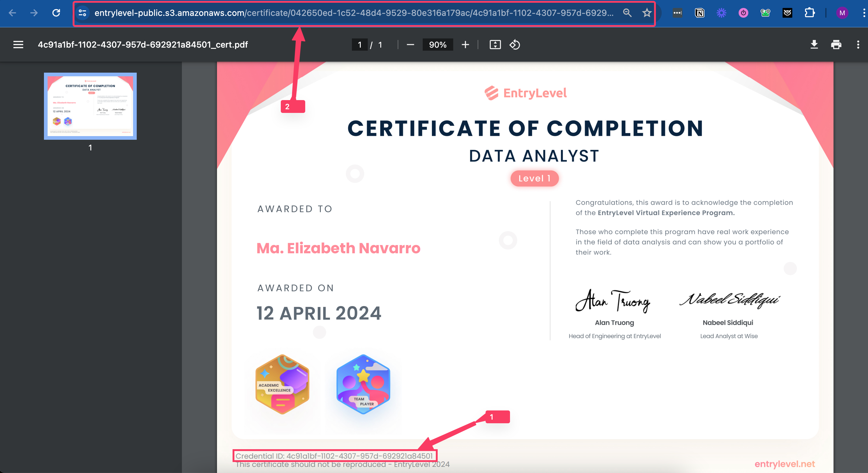Click the printed name Nabeel Siddiqui
Viewport: 868px width, 473px height.
pos(728,323)
